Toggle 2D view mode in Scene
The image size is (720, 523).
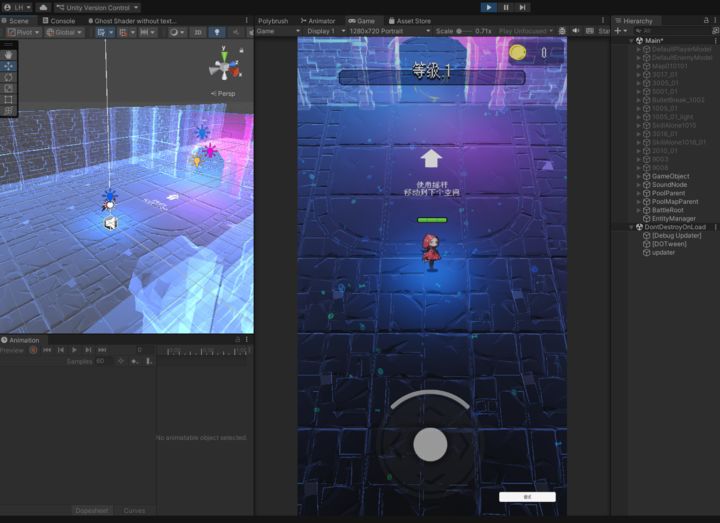(199, 32)
